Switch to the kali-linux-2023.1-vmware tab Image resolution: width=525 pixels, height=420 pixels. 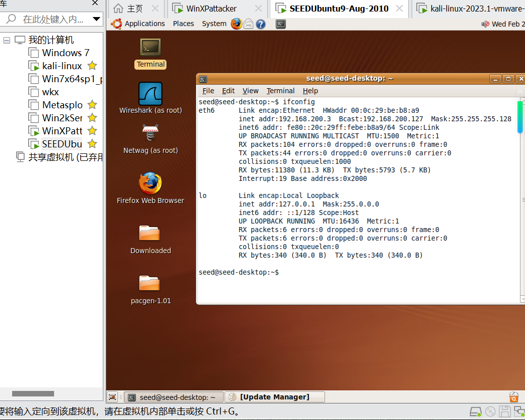(x=469, y=9)
